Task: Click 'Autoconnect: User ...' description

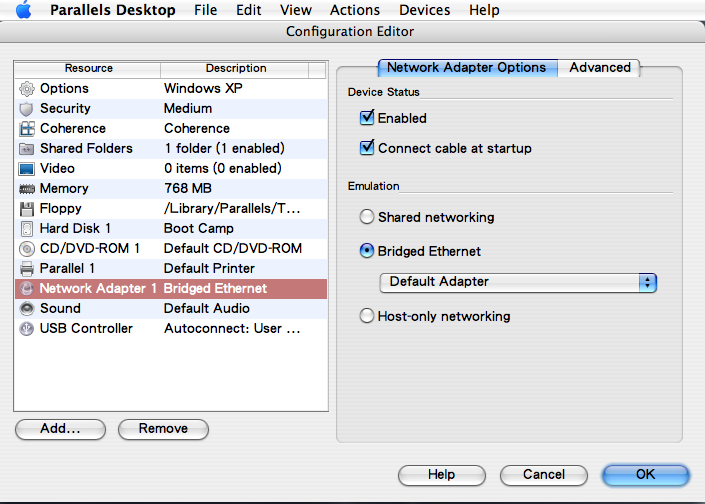Action: click(232, 329)
